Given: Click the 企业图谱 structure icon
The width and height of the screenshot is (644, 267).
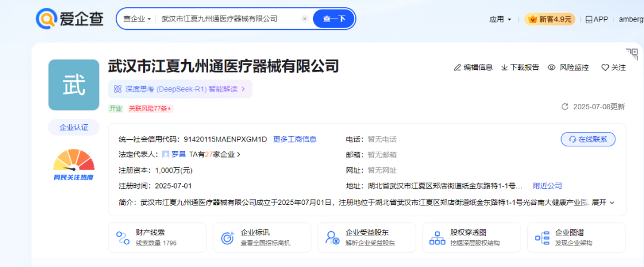Looking at the screenshot, I should (542, 237).
